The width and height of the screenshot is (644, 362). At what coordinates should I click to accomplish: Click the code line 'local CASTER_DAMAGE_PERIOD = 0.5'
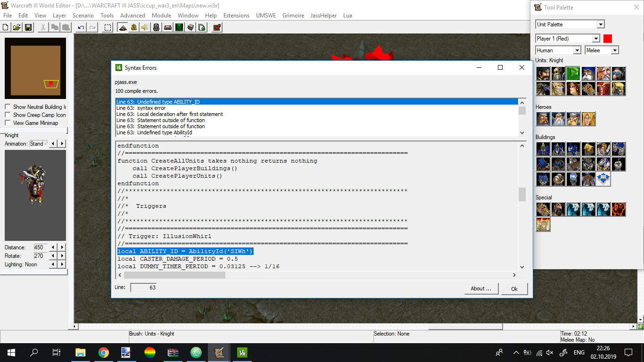(178, 259)
